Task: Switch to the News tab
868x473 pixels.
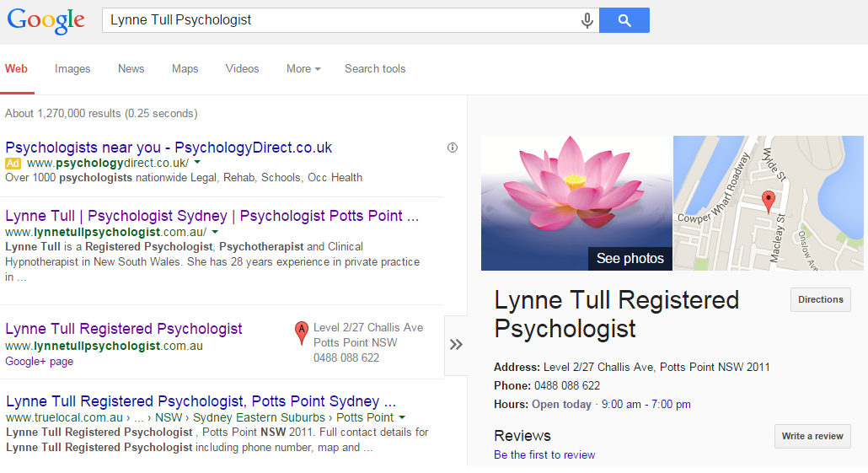Action: tap(131, 68)
